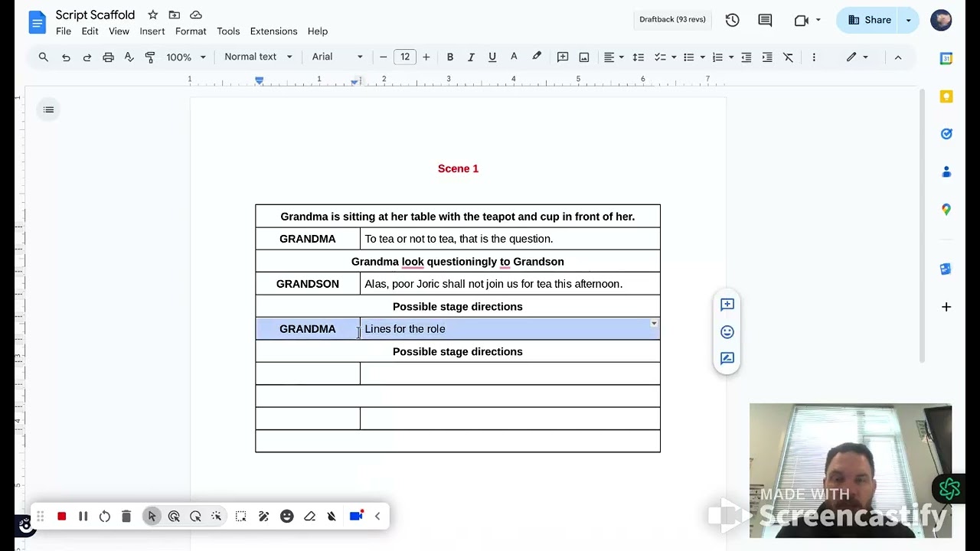Screen dimensions: 980x551
Task: Edit the font size field
Action: tap(405, 57)
